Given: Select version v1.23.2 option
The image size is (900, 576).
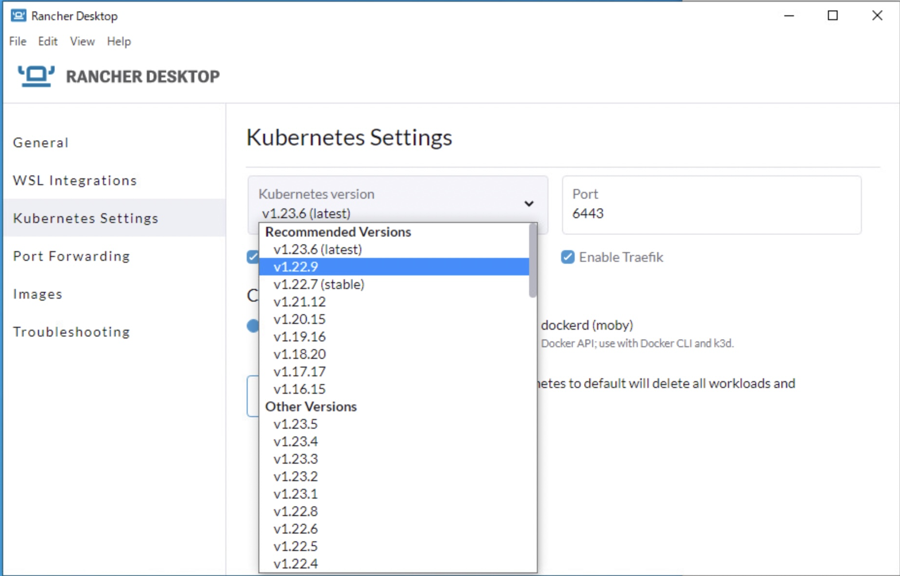Looking at the screenshot, I should [394, 477].
